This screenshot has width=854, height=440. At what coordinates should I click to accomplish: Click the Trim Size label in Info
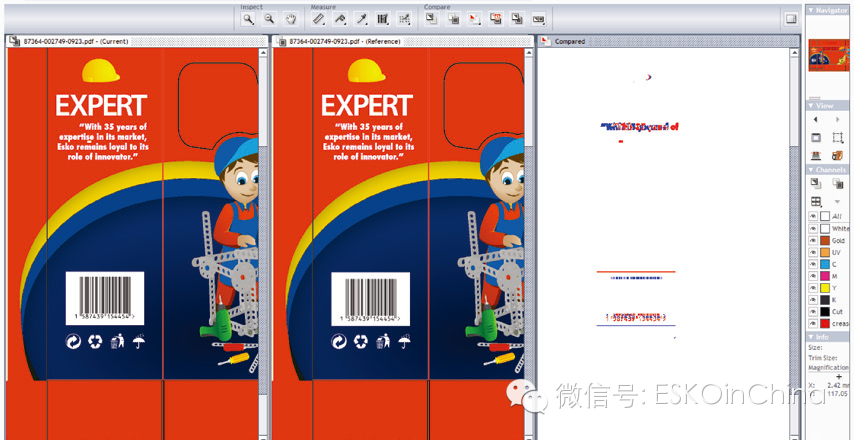822,358
